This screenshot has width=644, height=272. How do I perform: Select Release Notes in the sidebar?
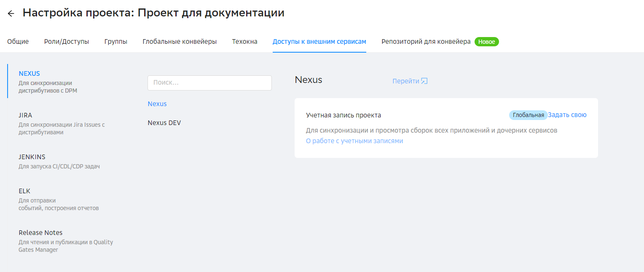point(40,233)
